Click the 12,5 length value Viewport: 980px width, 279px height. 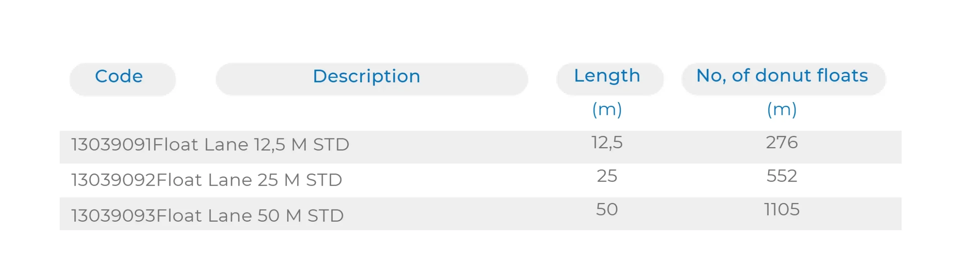607,143
